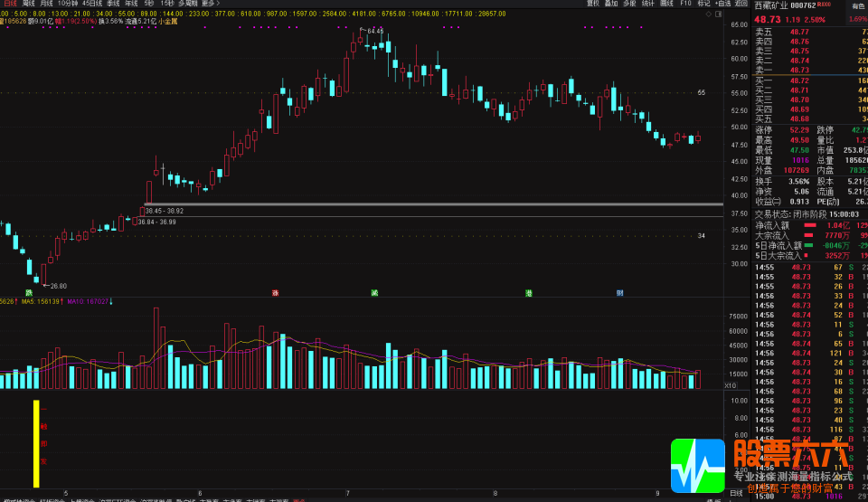This screenshot has height=502, width=868.
Task: Click the 叠加 overlay button
Action: tap(611, 4)
